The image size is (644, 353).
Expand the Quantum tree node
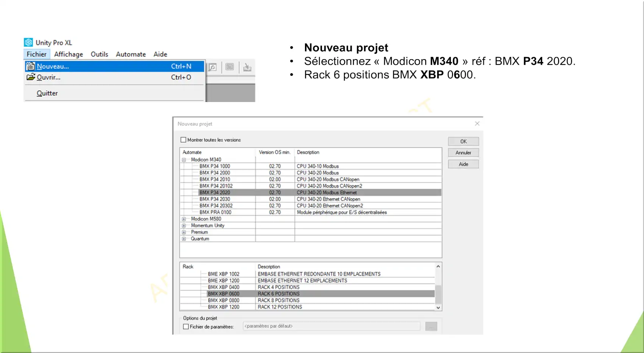(184, 239)
